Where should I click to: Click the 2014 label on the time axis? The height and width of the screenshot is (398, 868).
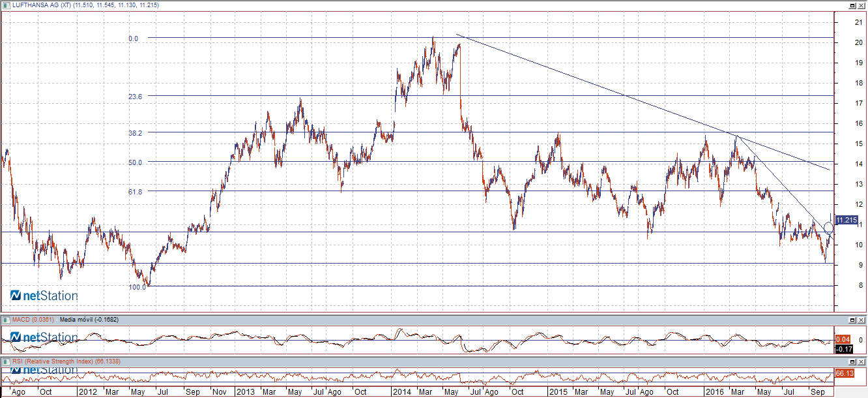click(401, 392)
